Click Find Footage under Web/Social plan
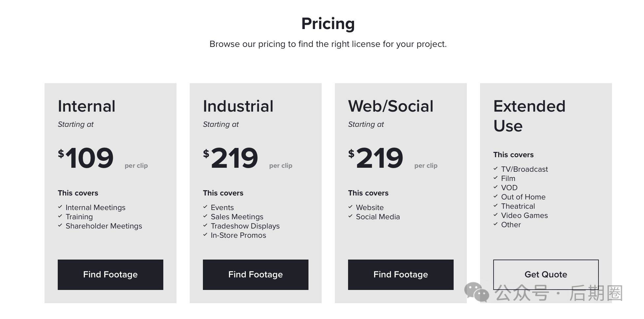The height and width of the screenshot is (319, 644). point(401,274)
